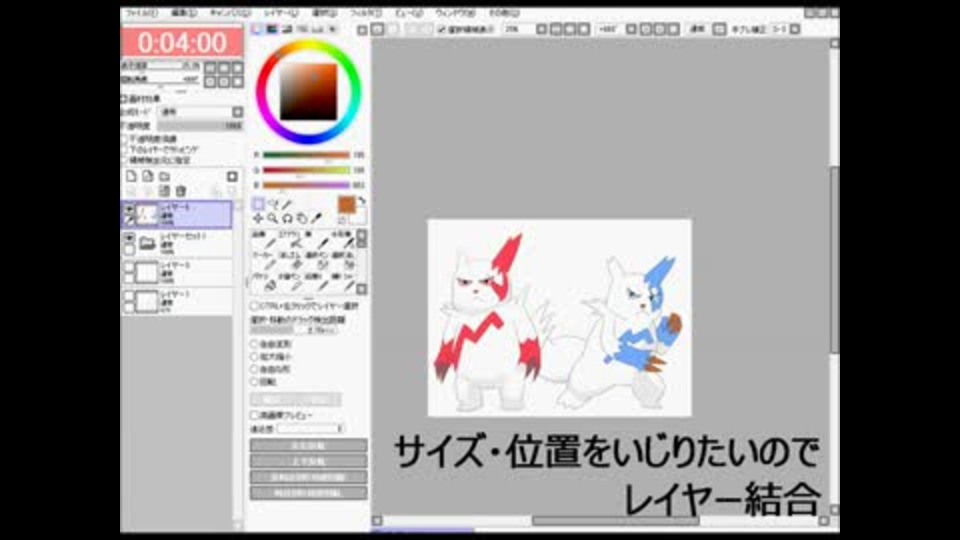
Task: Enable the selection source checkbox
Action: click(125, 160)
